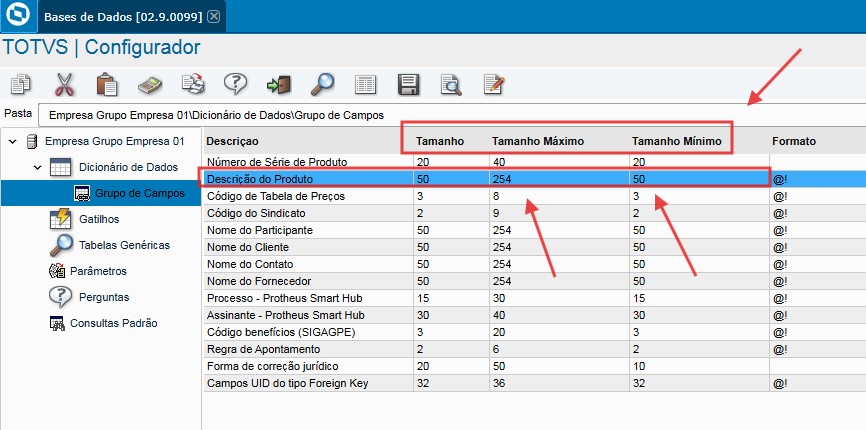
Task: Click the Parâmetros tree icon
Action: click(57, 270)
